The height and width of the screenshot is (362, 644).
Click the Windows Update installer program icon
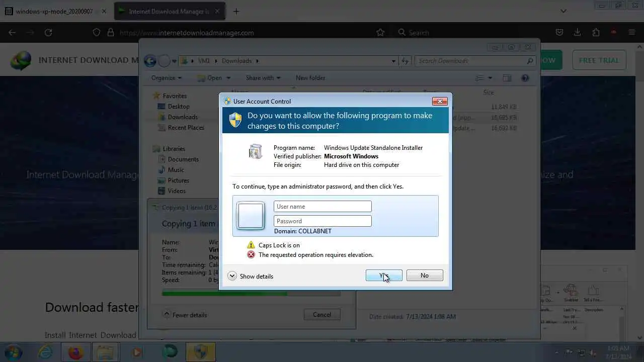tap(256, 151)
